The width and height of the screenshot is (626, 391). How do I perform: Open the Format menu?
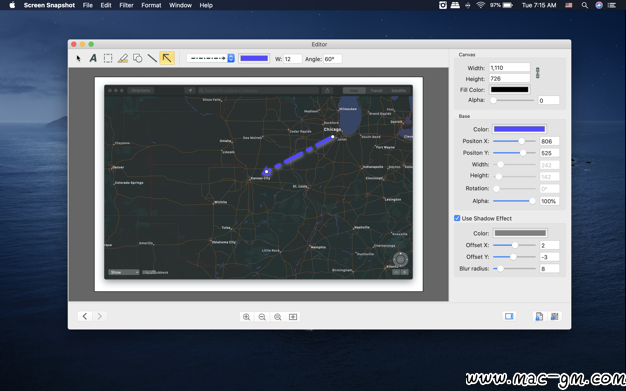(151, 5)
